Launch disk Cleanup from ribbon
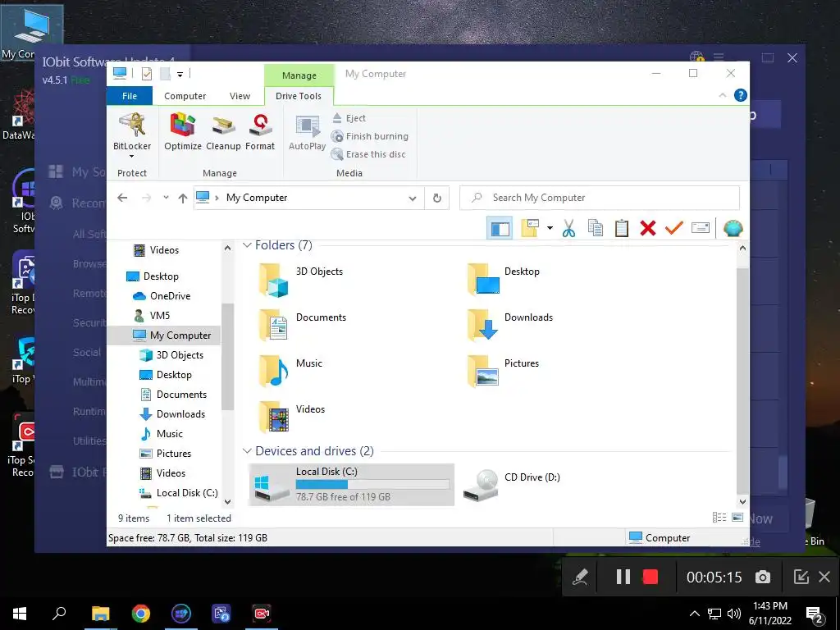The image size is (840, 630). click(223, 132)
